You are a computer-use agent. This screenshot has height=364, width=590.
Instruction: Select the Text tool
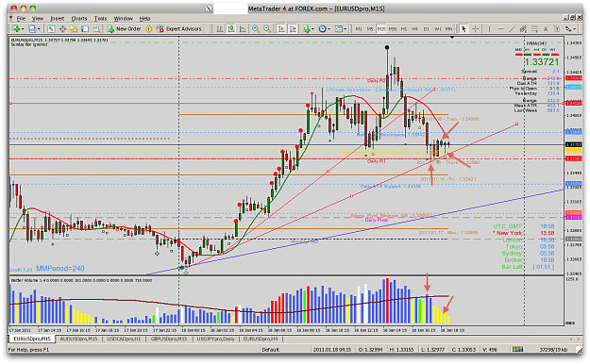click(546, 29)
